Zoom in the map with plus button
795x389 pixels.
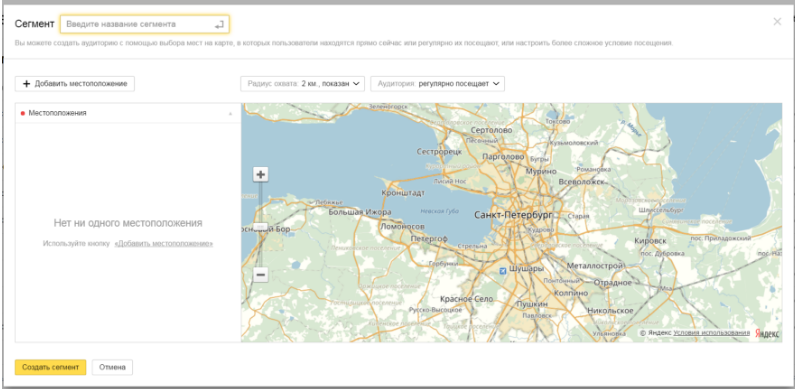coord(261,174)
